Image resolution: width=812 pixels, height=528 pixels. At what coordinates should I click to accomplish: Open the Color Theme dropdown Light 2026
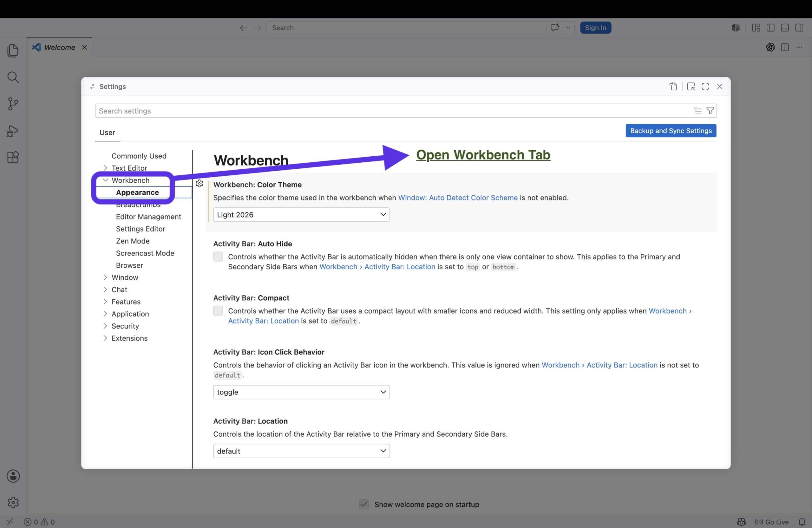301,215
